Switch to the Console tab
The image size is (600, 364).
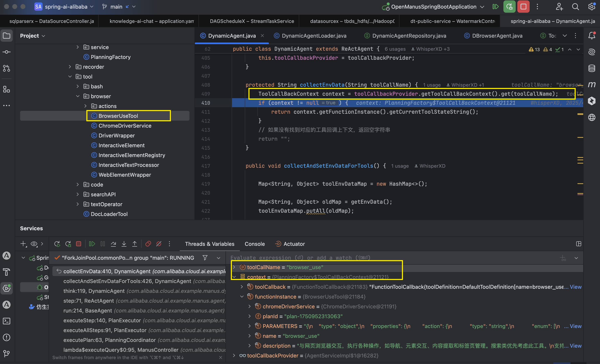pyautogui.click(x=254, y=244)
